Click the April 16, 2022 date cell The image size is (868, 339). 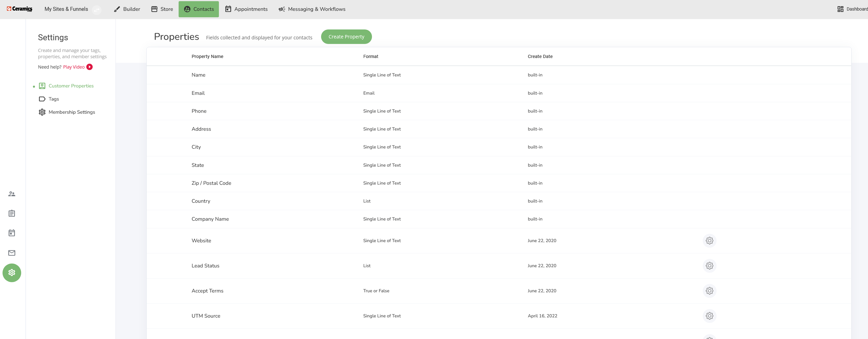[x=543, y=316]
